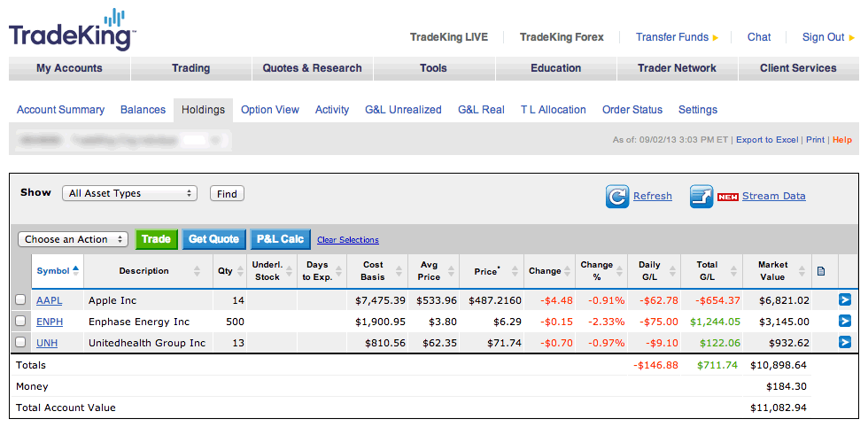Open the AAPL symbol link
Screen dimensions: 868x427
(x=50, y=300)
